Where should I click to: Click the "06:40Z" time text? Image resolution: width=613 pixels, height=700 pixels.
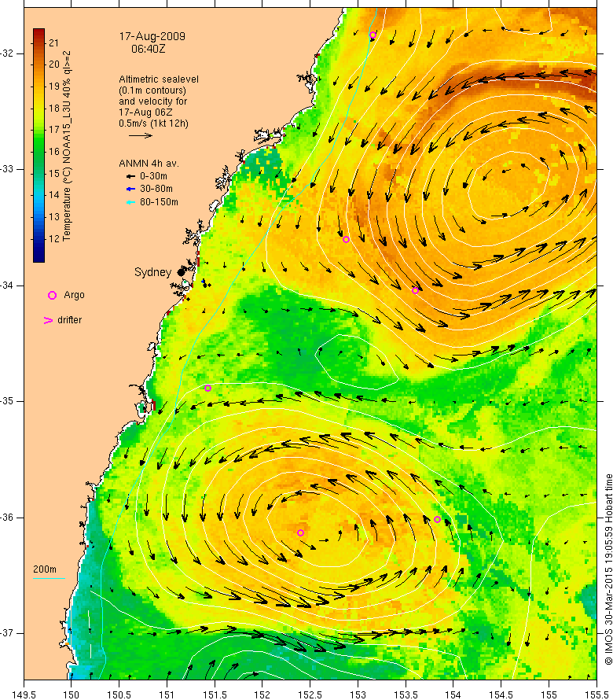coord(149,49)
